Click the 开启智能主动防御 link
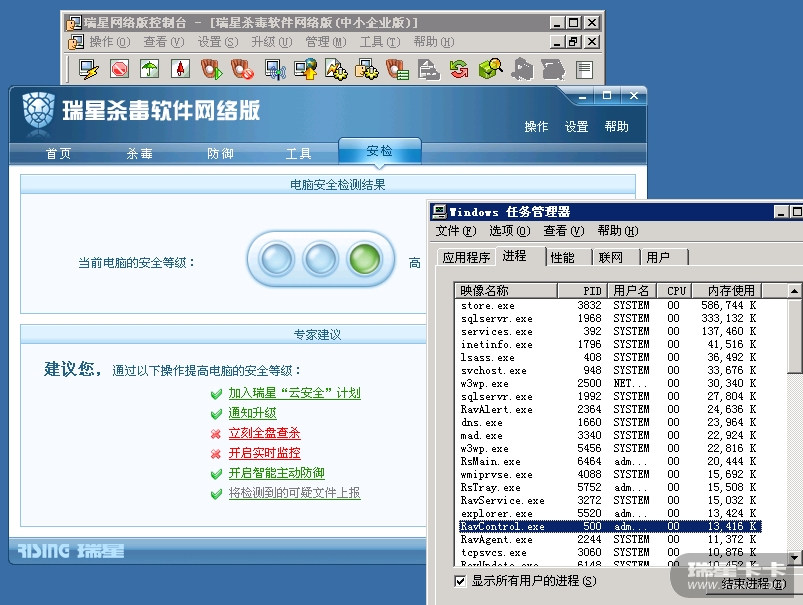The width and height of the screenshot is (803, 605). coord(277,473)
